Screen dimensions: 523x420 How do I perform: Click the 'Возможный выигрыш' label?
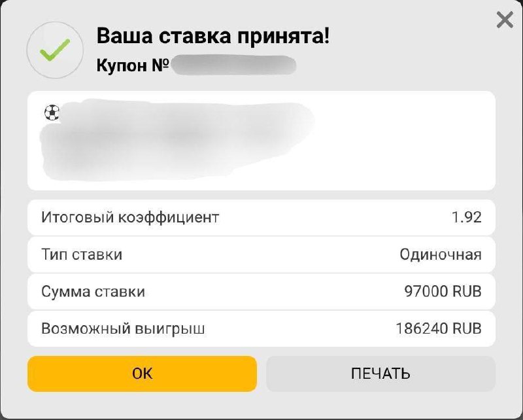(x=123, y=328)
